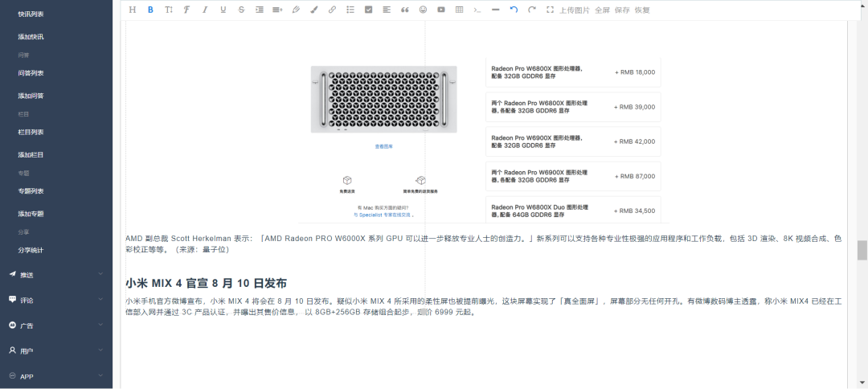Insert a code block
Image resolution: width=868 pixels, height=389 pixels.
click(x=477, y=10)
